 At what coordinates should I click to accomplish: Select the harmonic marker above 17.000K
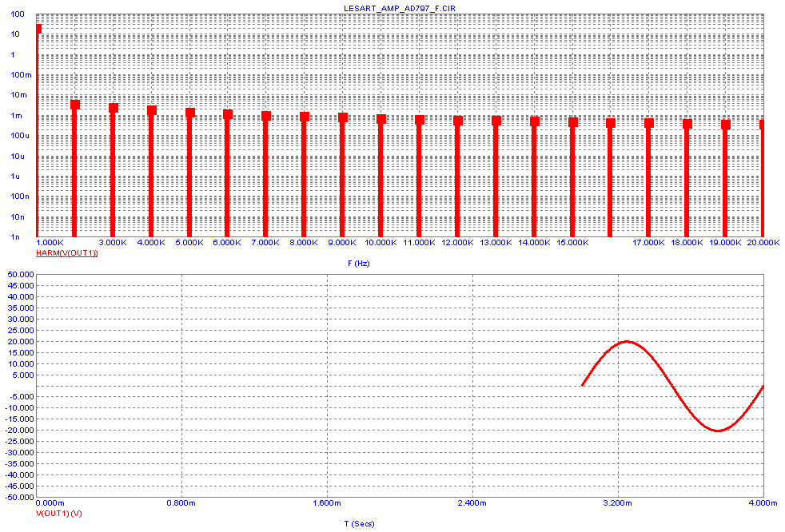(x=649, y=122)
